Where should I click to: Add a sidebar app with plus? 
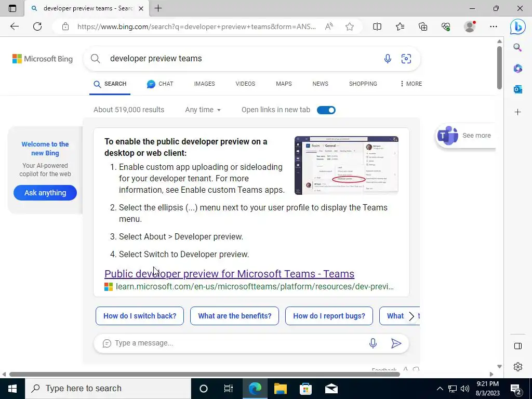517,112
